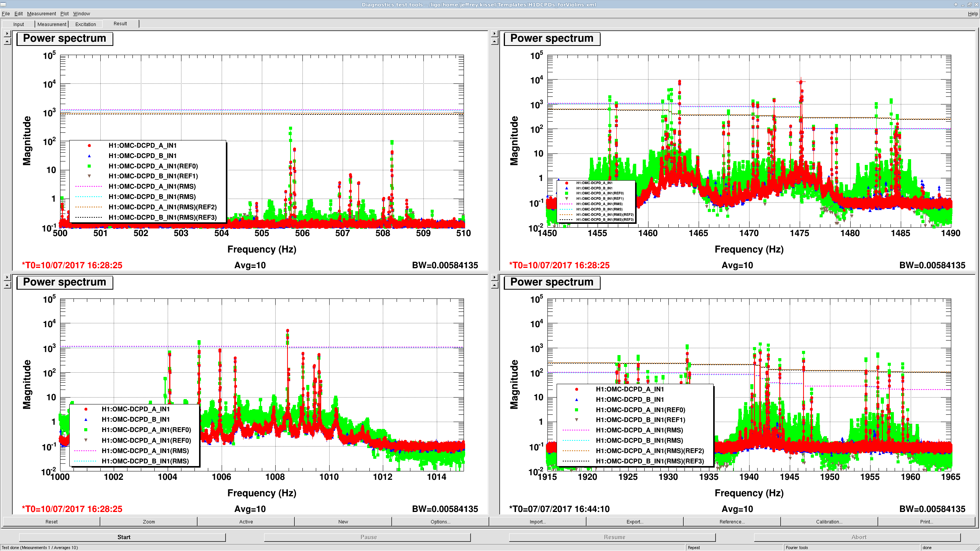Open the Measurement menu in menu bar
The width and height of the screenshot is (980, 551).
pos(41,14)
